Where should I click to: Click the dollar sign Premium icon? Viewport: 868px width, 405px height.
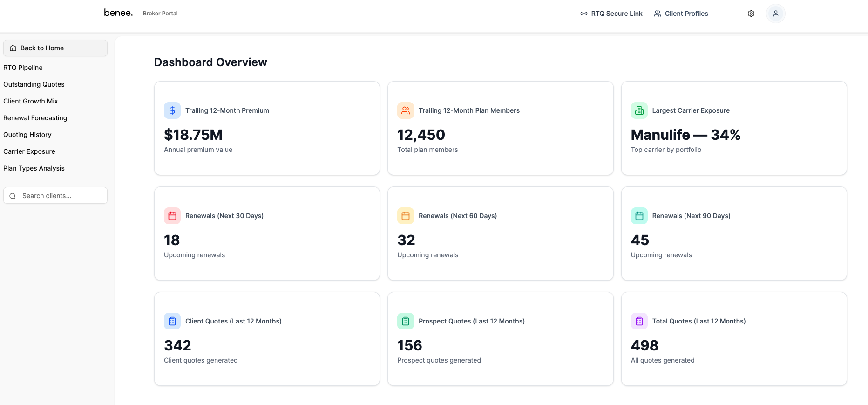coord(172,110)
